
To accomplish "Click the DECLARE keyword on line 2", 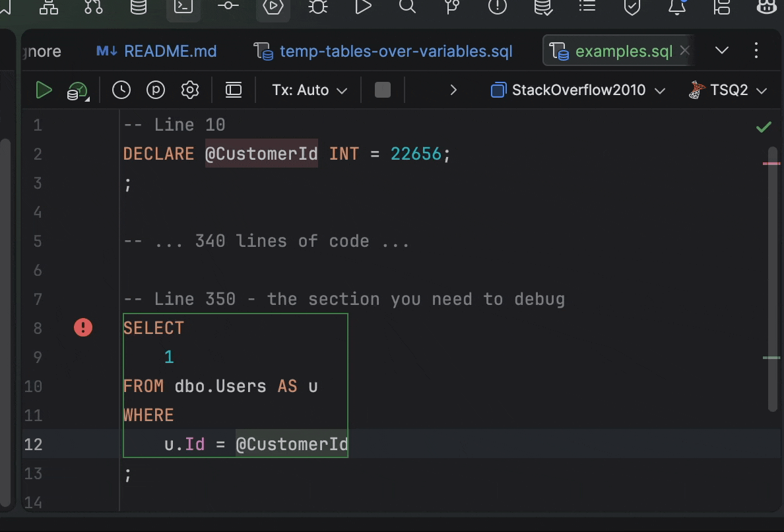I will coord(158,154).
